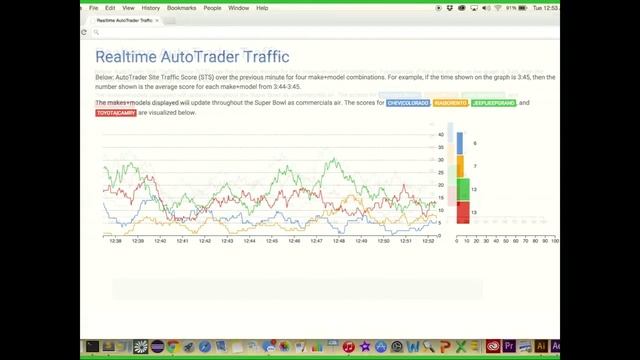Open the Photos app from the dock
Image resolution: width=640 pixels, height=360 pixels.
click(284, 347)
